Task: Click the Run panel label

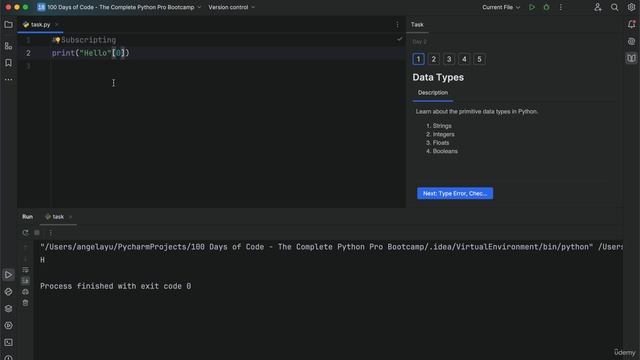Action: click(x=27, y=217)
